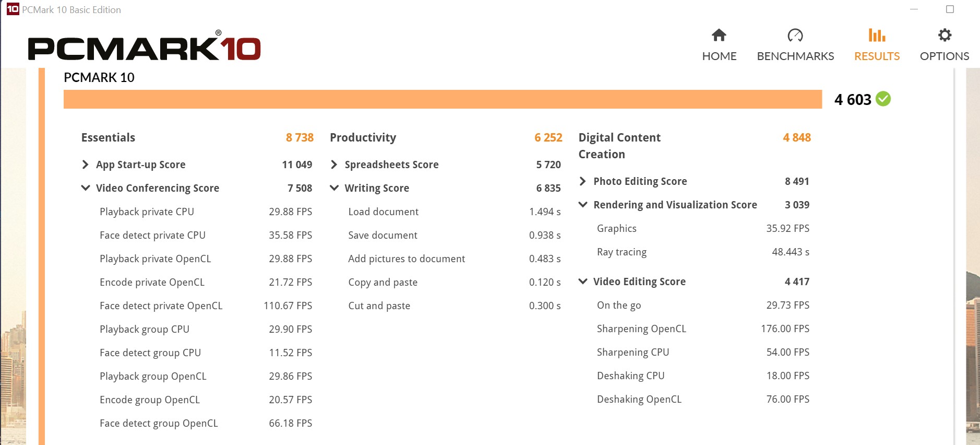Click the Face detect group CPU row
Screen dimensions: 980x445
(206, 353)
